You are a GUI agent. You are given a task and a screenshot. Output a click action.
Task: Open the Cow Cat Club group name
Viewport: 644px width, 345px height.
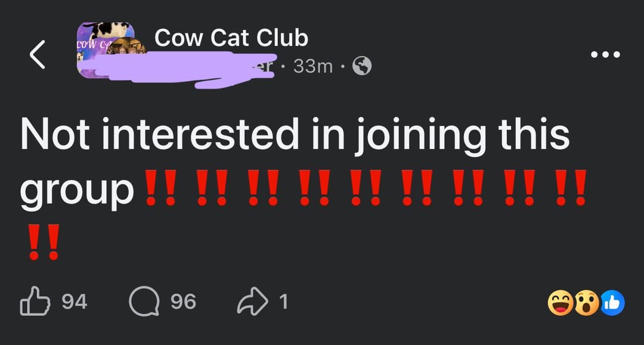(x=231, y=38)
